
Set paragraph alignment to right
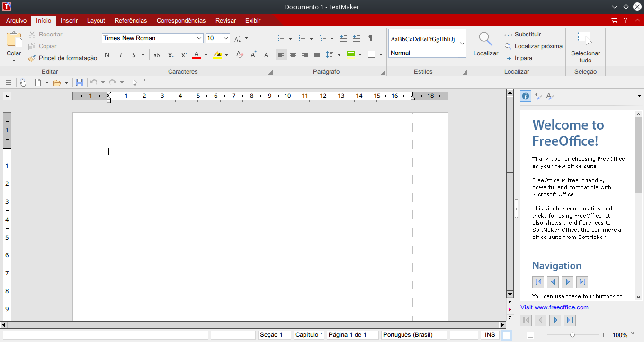(305, 54)
